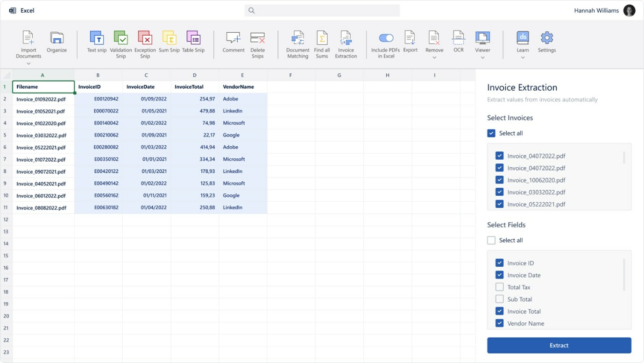
Task: Select row 12 header
Action: [x=6, y=220]
